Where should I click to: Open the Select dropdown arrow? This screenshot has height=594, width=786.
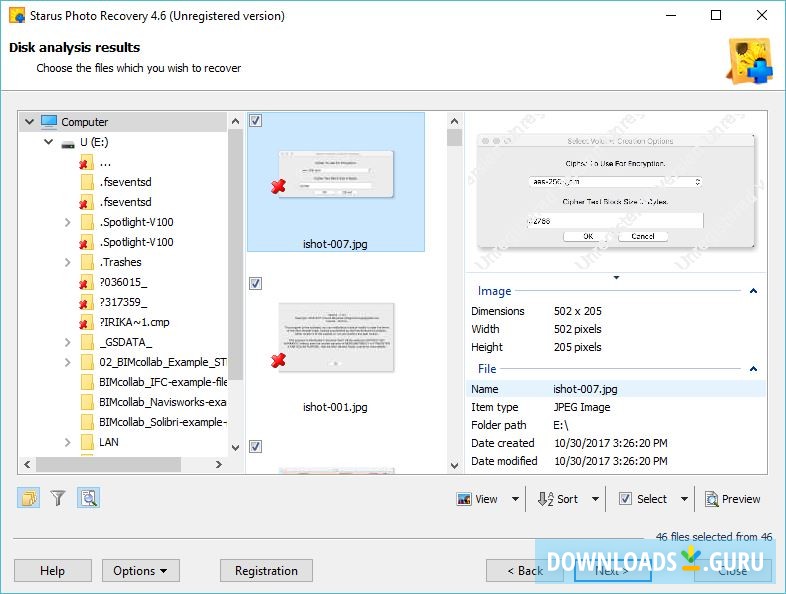click(x=684, y=499)
